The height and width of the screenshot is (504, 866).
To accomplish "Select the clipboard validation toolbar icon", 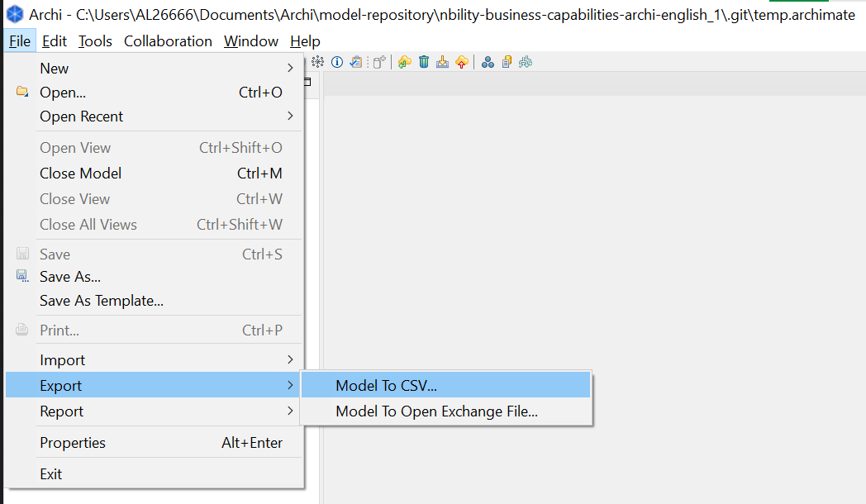I will click(355, 62).
